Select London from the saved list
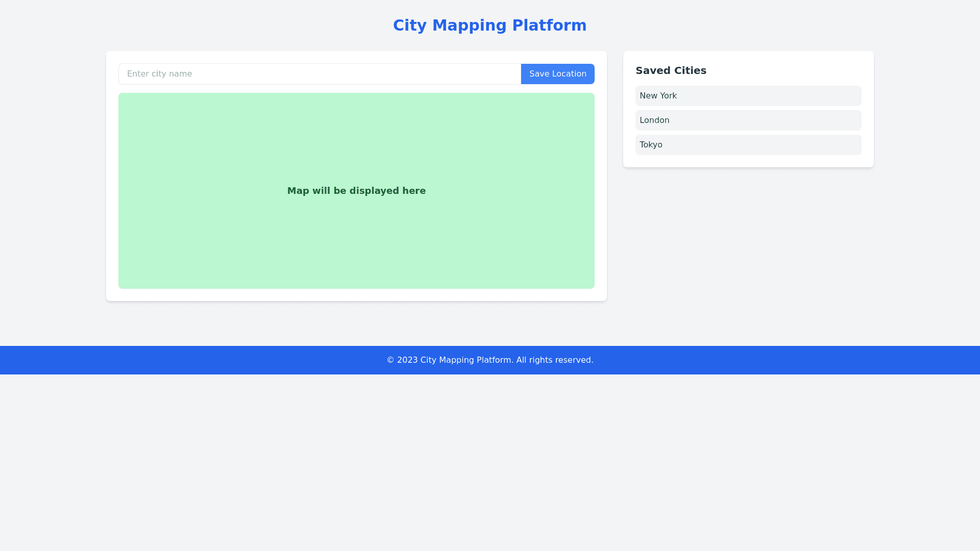Viewport: 980px width, 551px height. [654, 120]
